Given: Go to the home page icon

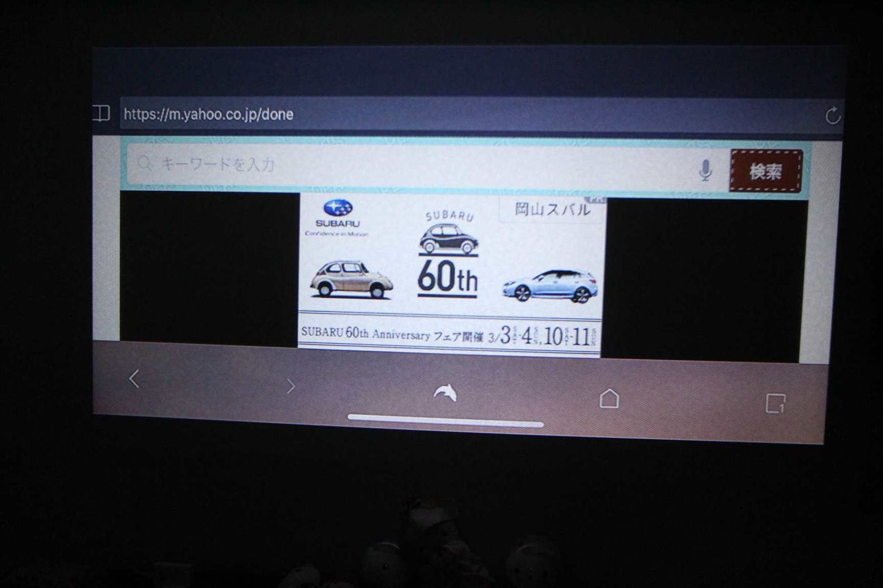Looking at the screenshot, I should pos(609,398).
